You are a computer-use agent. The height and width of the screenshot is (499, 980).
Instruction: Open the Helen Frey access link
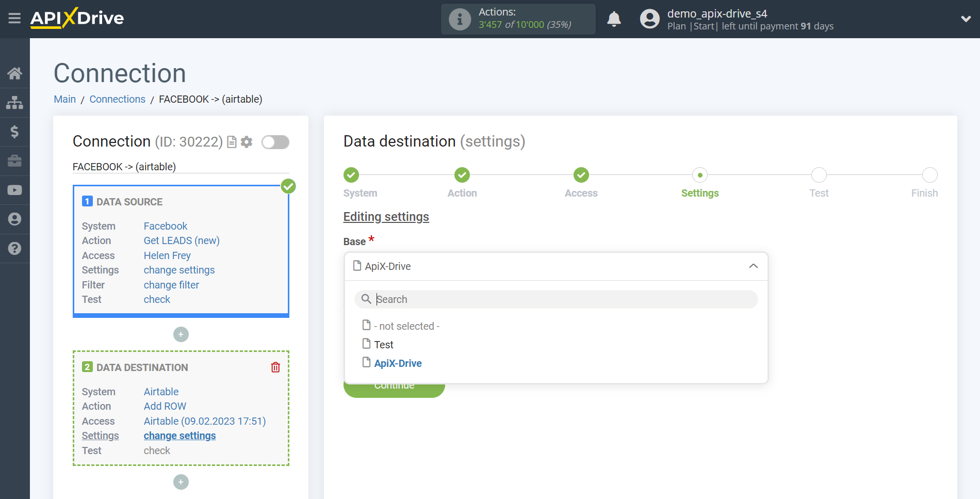167,255
